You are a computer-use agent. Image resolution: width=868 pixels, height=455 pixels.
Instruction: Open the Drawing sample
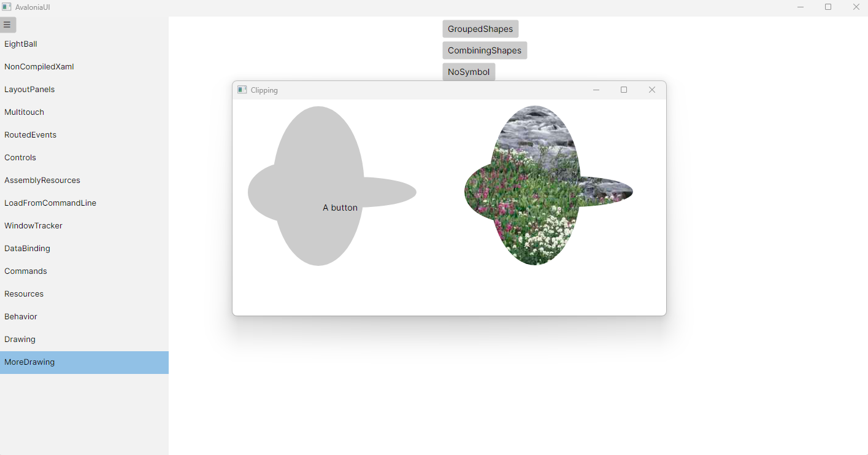point(84,340)
